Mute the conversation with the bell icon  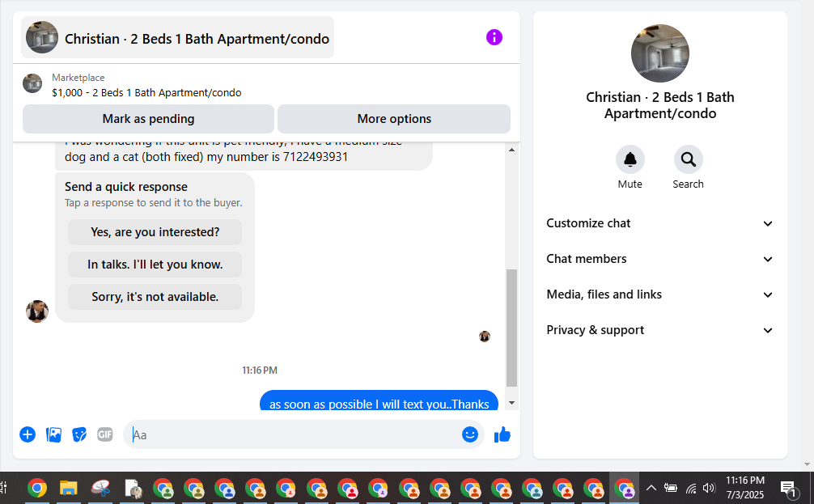click(630, 159)
